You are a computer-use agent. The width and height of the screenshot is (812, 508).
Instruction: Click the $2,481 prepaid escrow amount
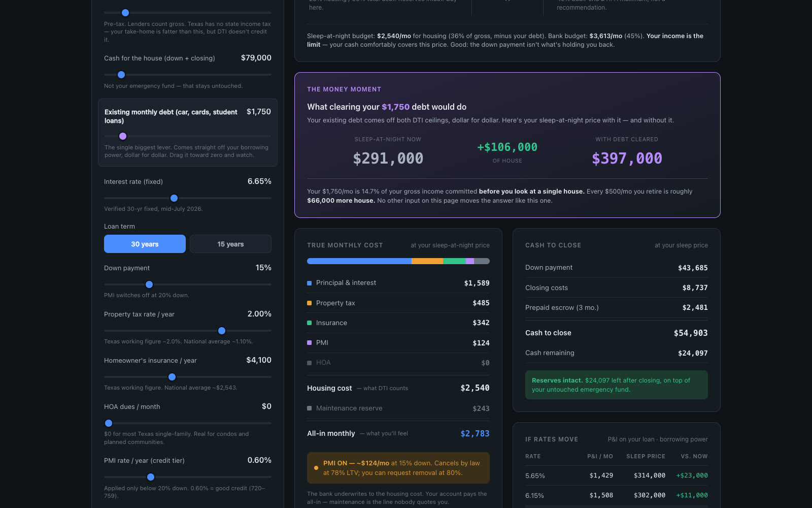coord(695,307)
